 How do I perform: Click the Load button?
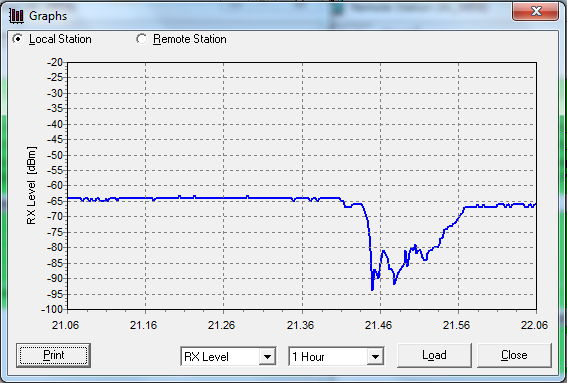tap(434, 355)
